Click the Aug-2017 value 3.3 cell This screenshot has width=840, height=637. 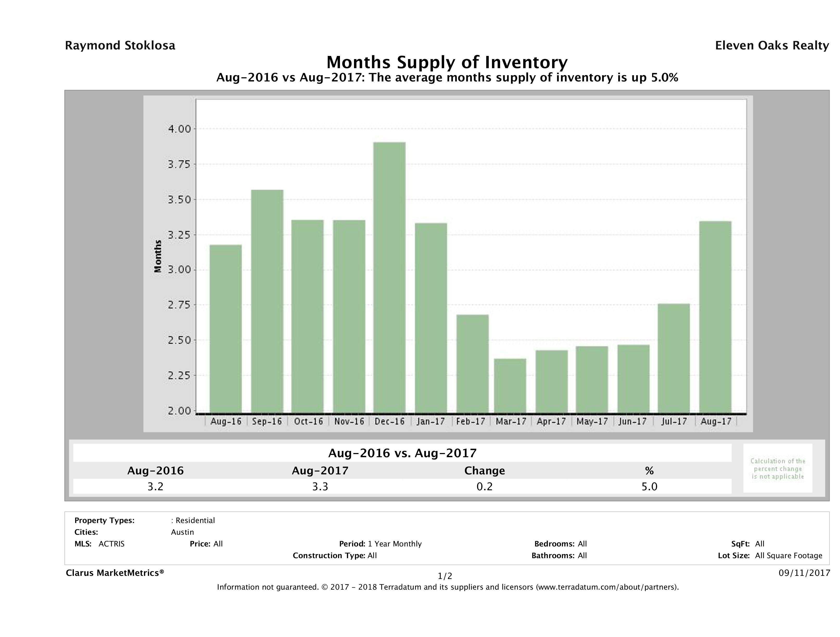pyautogui.click(x=320, y=487)
